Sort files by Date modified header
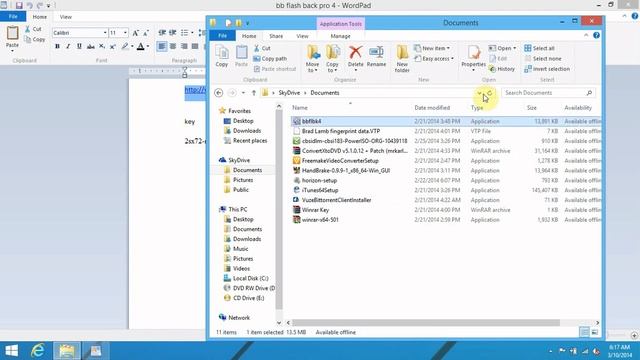The width and height of the screenshot is (640, 360). [x=432, y=108]
